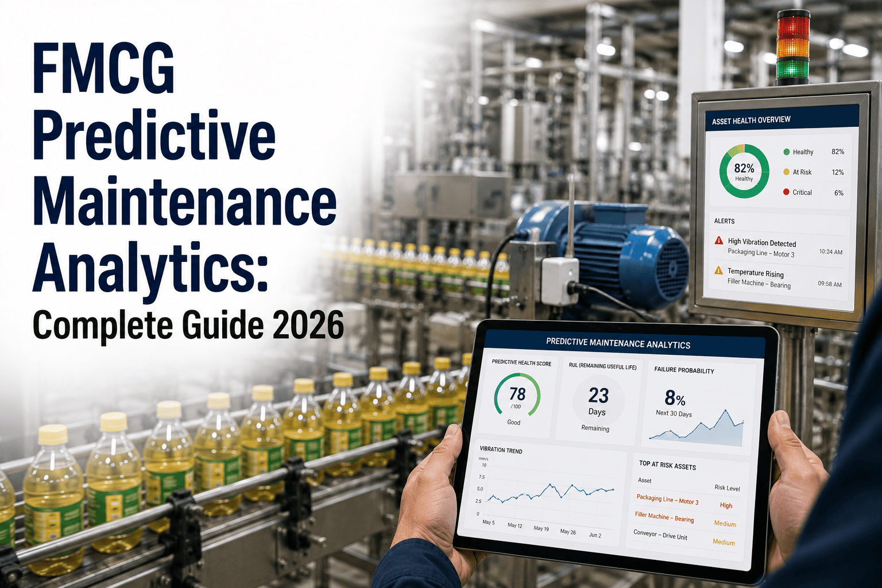Click the yellow Temperature Rising warning triangle icon
Screen dimensions: 882x588
point(718,269)
